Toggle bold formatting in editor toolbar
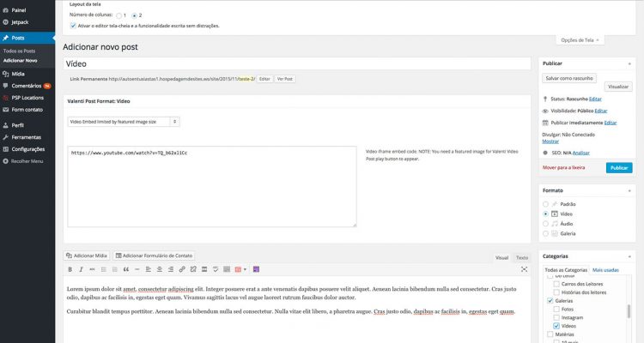Viewport: 644px width, 343px height. pyautogui.click(x=70, y=269)
